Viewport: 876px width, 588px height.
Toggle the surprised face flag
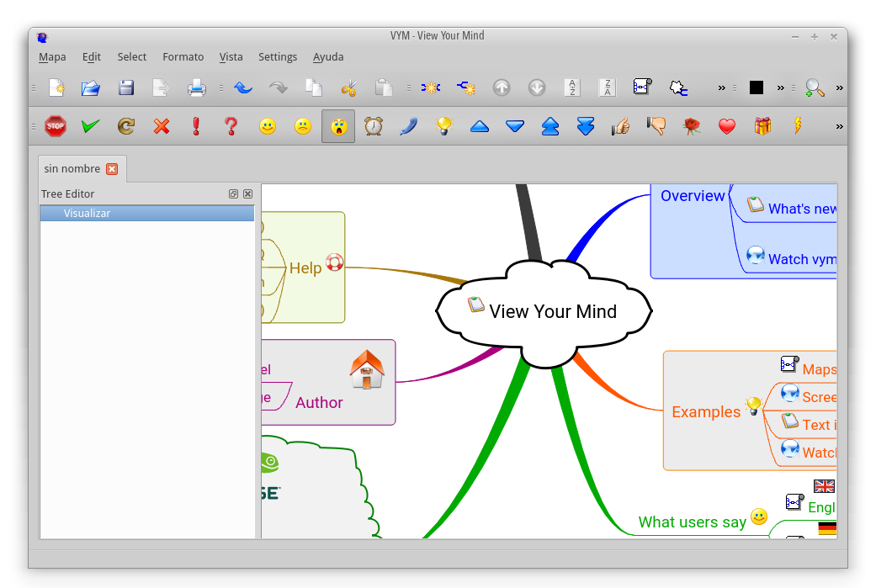coord(338,126)
